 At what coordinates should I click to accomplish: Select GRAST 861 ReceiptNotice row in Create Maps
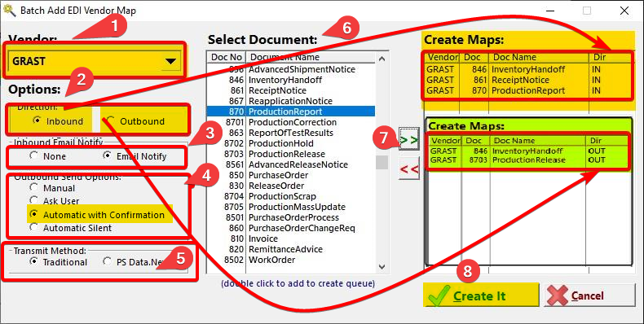pyautogui.click(x=527, y=80)
